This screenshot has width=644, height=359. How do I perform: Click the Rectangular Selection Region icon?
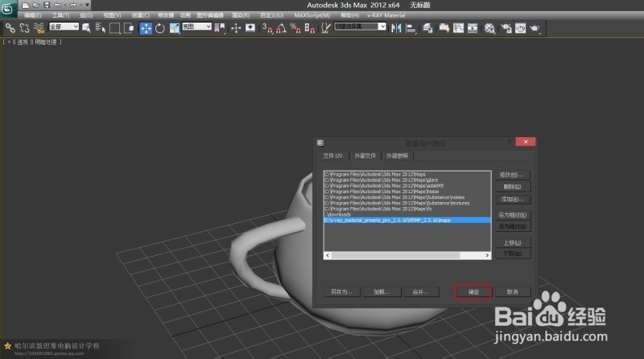pos(115,27)
